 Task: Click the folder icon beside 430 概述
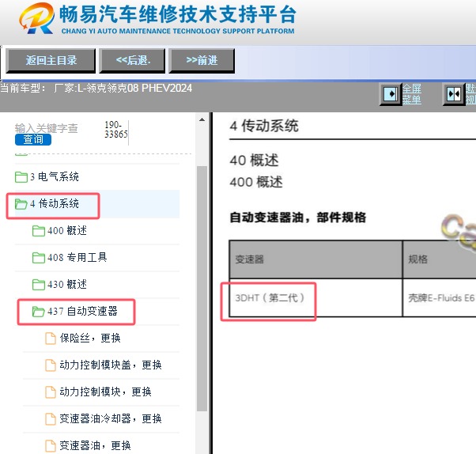click(39, 285)
